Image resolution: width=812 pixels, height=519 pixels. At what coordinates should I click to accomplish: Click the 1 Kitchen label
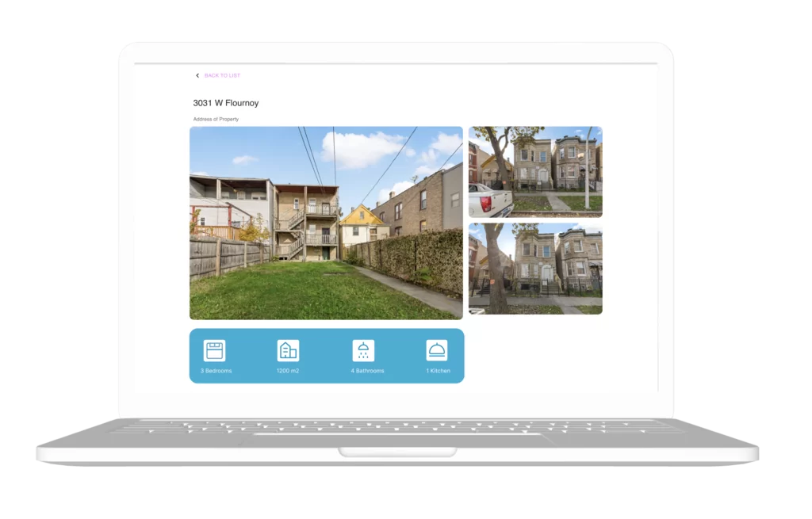438,371
